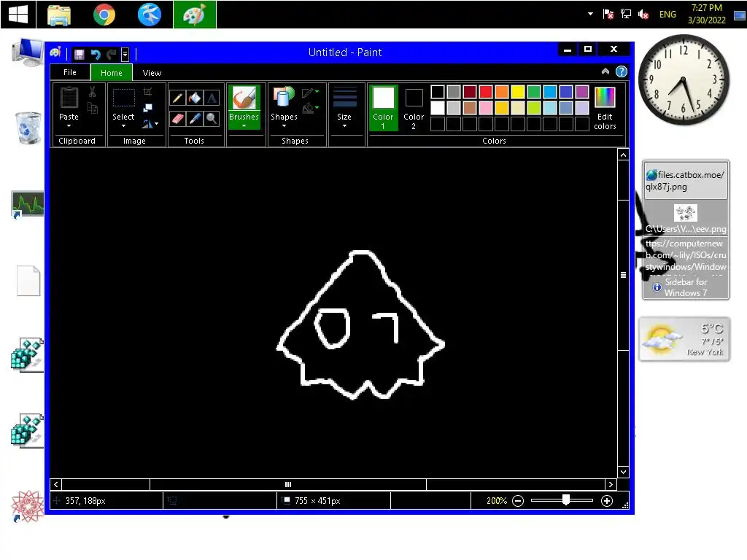The width and height of the screenshot is (747, 560).
Task: Open Chrome from the taskbar
Action: [x=104, y=15]
